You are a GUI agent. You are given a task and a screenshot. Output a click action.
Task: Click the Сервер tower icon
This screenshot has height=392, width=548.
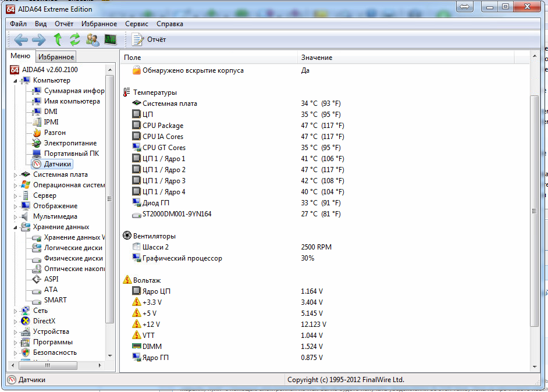(26, 195)
